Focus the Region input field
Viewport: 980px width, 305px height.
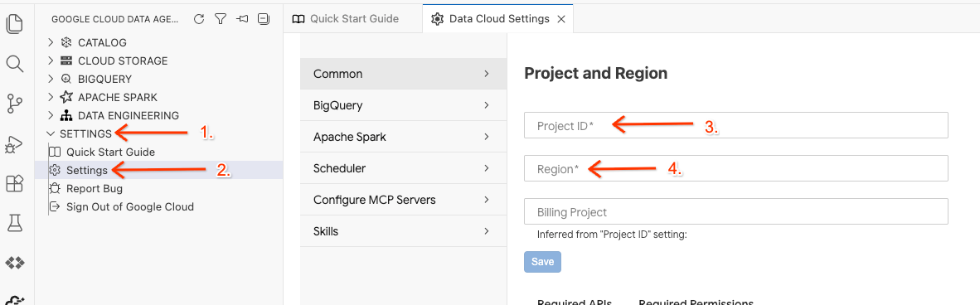(736, 168)
